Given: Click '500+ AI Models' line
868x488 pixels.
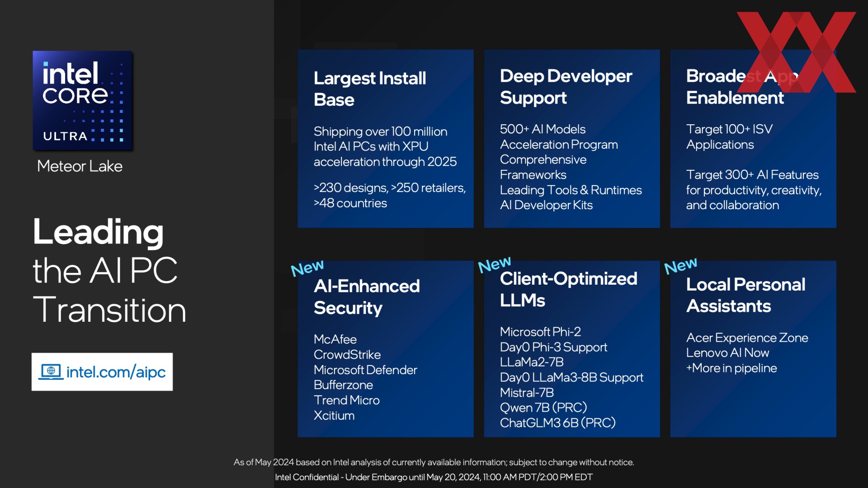Looking at the screenshot, I should (x=542, y=129).
